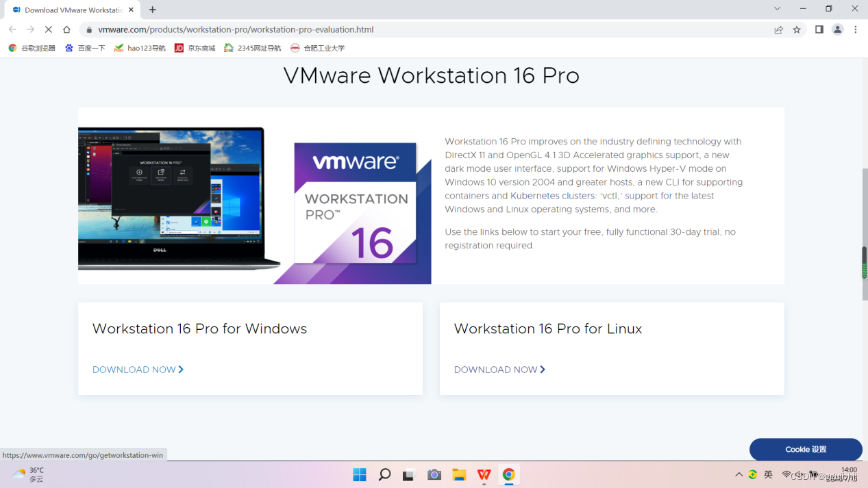
Task: Open the Wi-Fi network tray icon
Action: click(787, 475)
